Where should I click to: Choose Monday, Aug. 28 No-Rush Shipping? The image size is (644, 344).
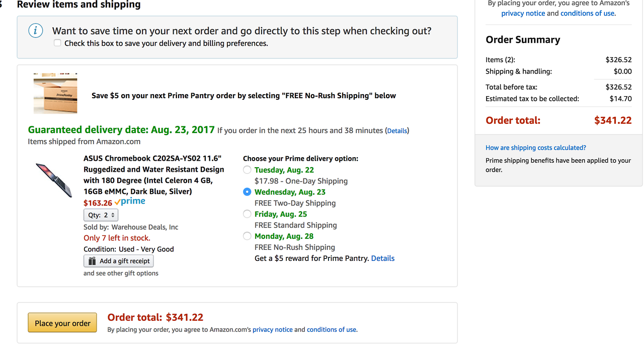pyautogui.click(x=247, y=236)
